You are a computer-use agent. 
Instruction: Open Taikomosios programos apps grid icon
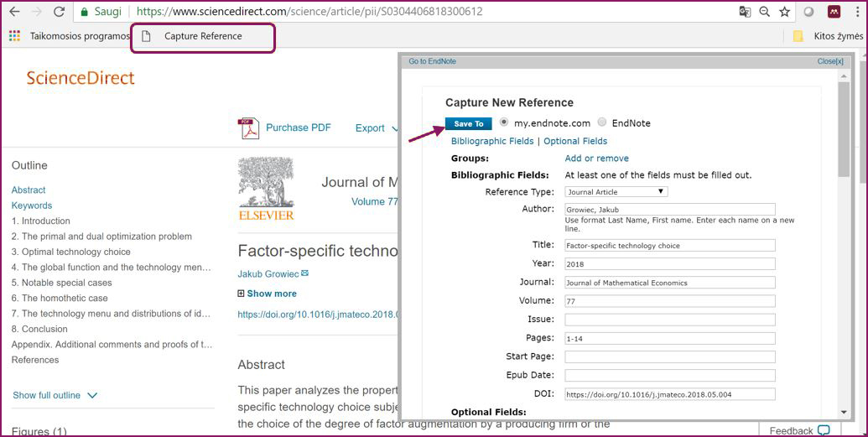point(13,36)
